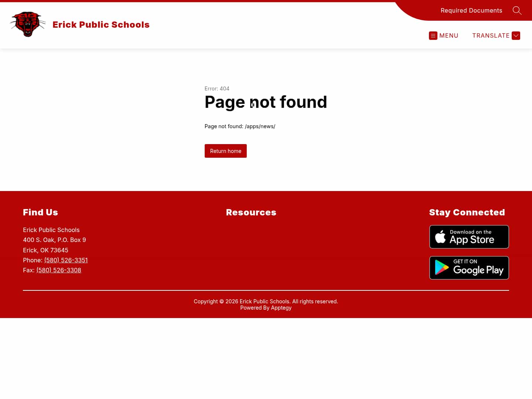Image resolution: width=532 pixels, height=399 pixels.
Task: Open the search icon in the header
Action: pos(517,10)
